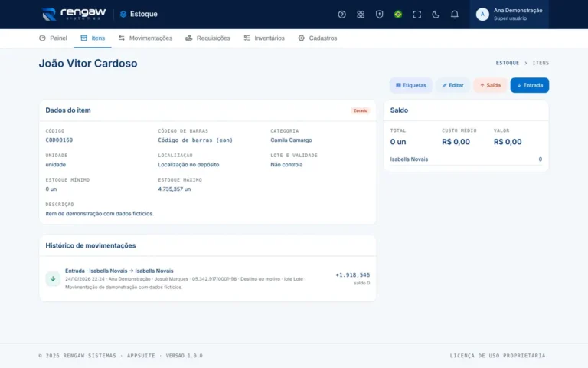Click the Etiquetas button
The image size is (588, 368).
[411, 85]
